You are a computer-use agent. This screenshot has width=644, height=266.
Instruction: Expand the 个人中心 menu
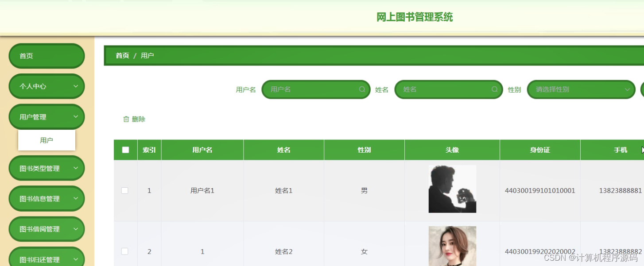tap(47, 86)
